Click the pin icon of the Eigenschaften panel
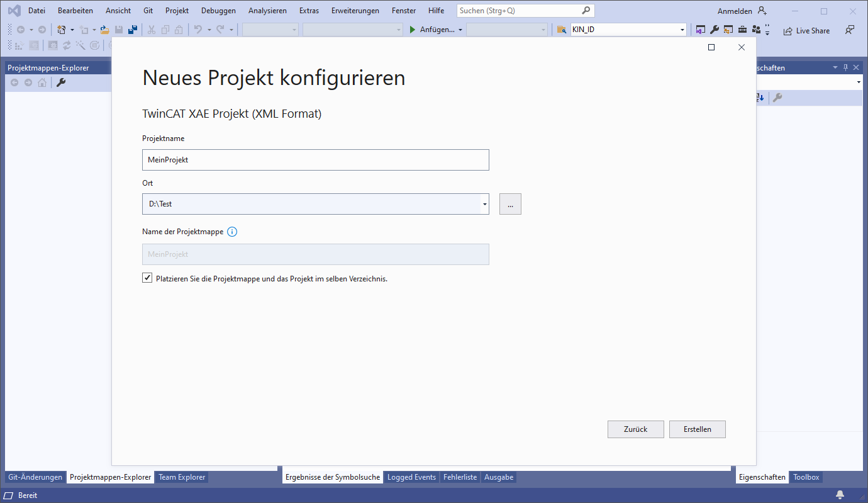Viewport: 868px width, 503px height. pos(845,67)
